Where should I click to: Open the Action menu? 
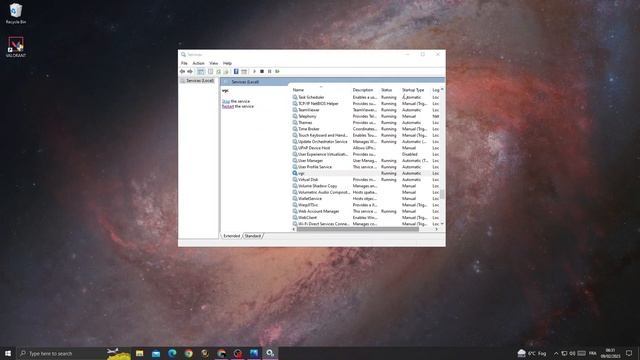198,63
